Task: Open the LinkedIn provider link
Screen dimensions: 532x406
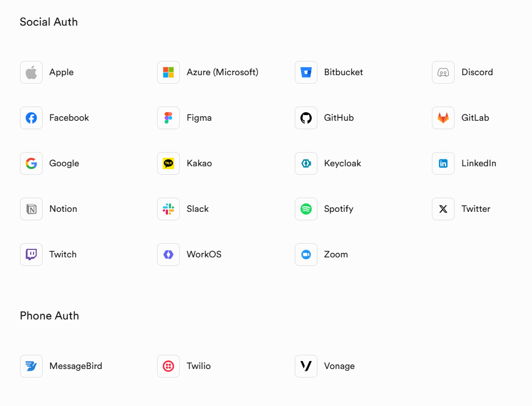Action: coord(479,163)
